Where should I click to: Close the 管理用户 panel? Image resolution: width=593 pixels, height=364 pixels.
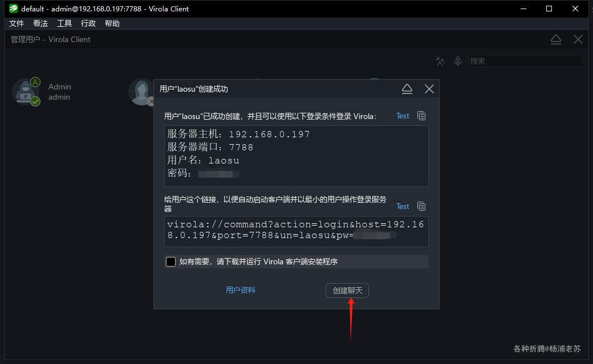[578, 39]
